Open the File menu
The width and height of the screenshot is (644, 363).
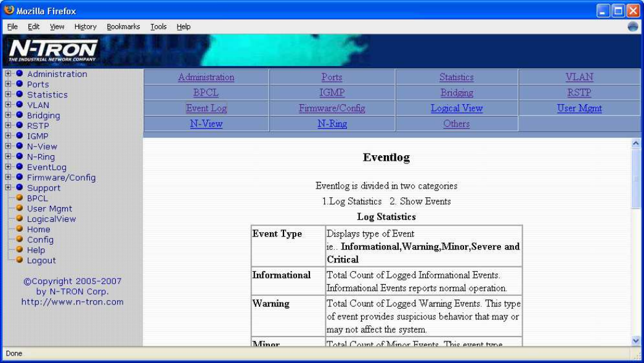click(12, 27)
